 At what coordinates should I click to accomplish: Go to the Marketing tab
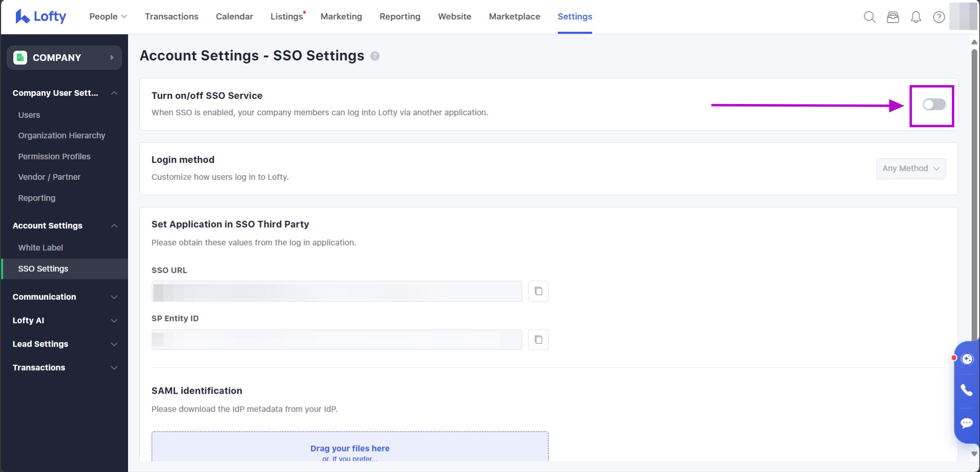pyautogui.click(x=341, y=16)
